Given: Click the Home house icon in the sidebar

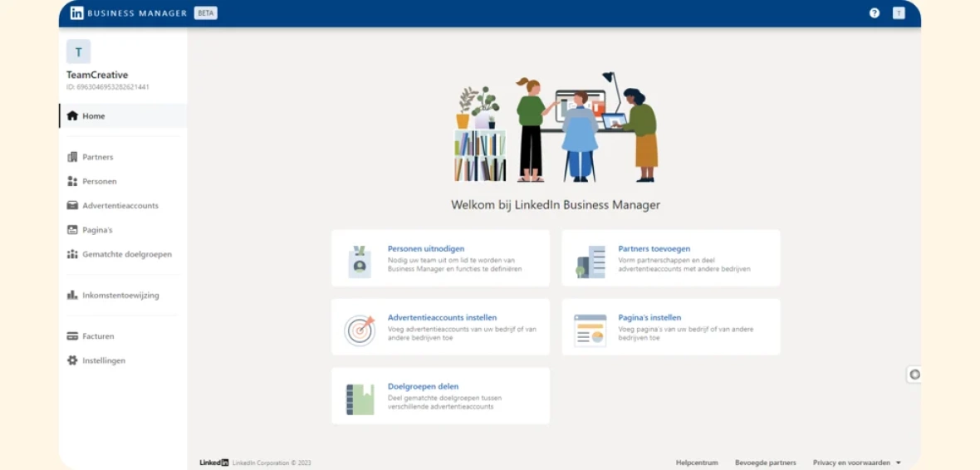Looking at the screenshot, I should 72,115.
